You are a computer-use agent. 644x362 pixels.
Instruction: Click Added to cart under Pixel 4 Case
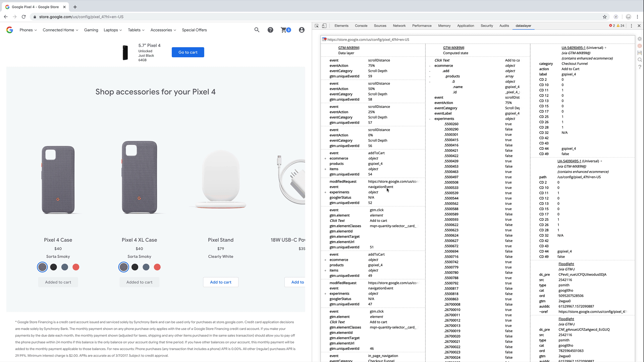(x=58, y=282)
